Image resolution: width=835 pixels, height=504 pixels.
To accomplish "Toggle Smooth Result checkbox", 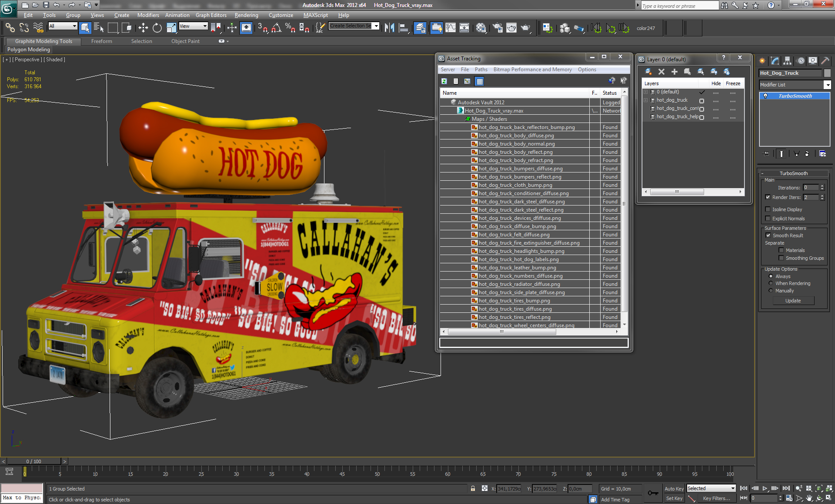I will click(x=768, y=235).
